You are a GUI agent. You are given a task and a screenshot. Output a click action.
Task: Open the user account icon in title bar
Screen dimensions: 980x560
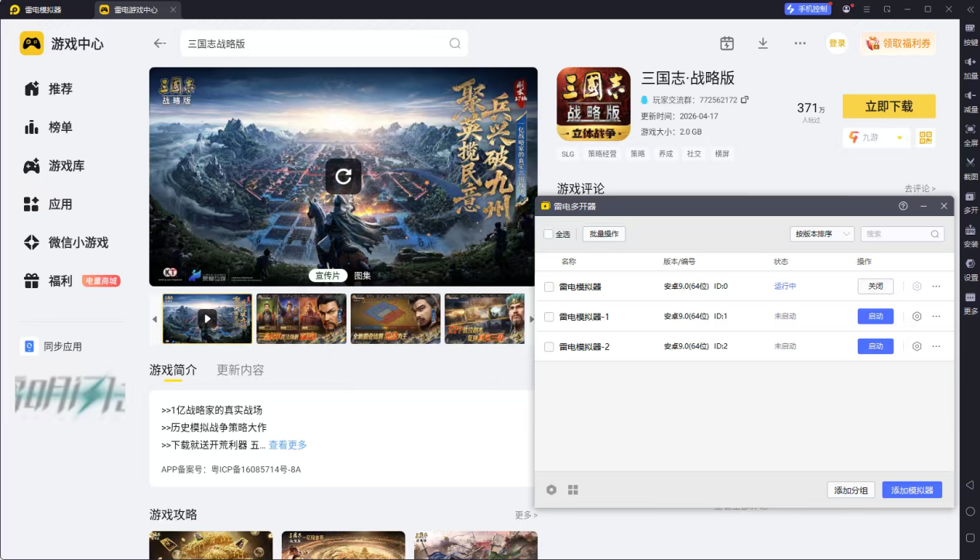(846, 9)
